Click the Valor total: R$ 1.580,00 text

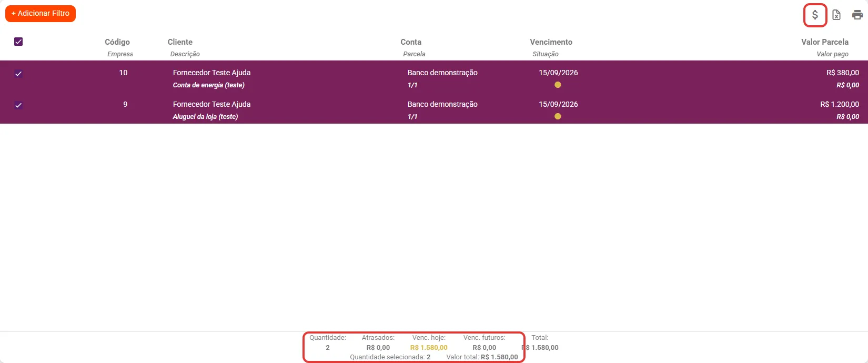point(482,357)
